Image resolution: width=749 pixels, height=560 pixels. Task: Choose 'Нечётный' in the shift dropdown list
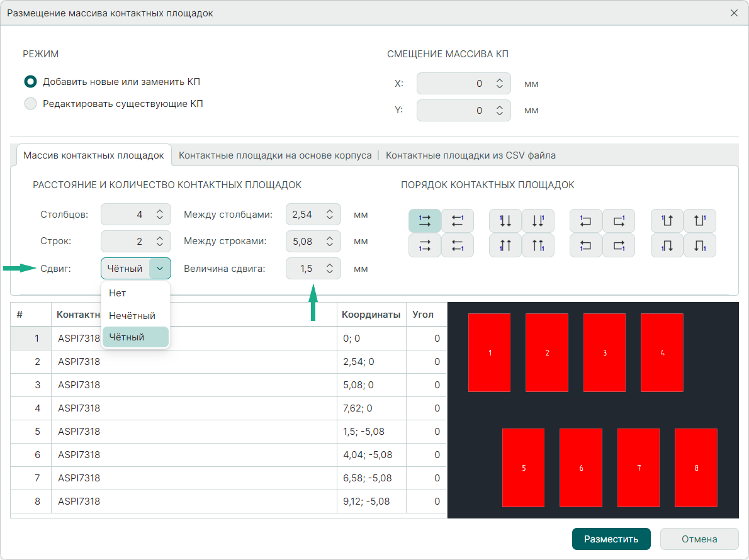(132, 315)
